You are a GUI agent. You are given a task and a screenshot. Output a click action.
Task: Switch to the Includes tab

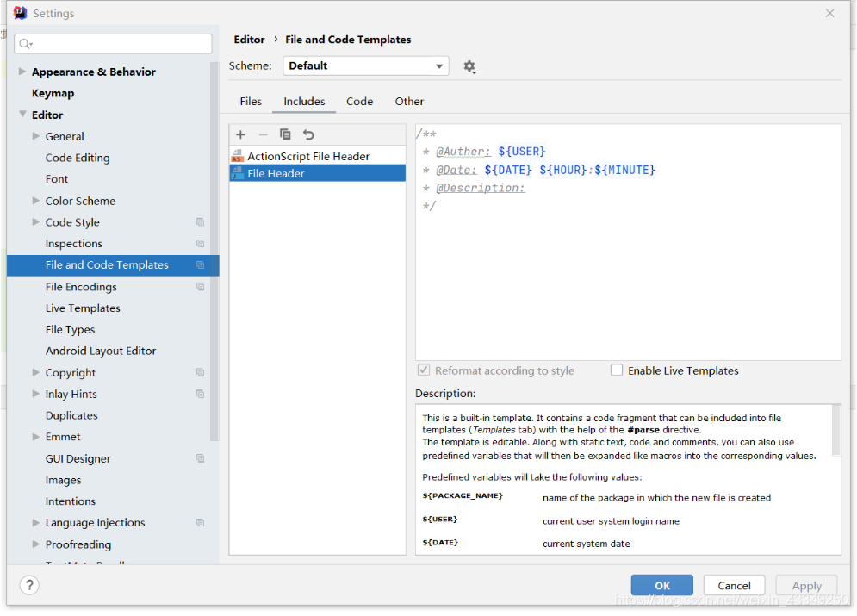click(304, 102)
